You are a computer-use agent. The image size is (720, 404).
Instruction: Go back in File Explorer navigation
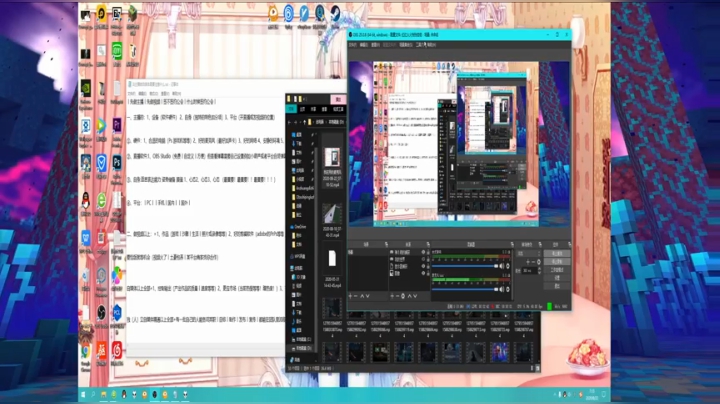point(289,122)
